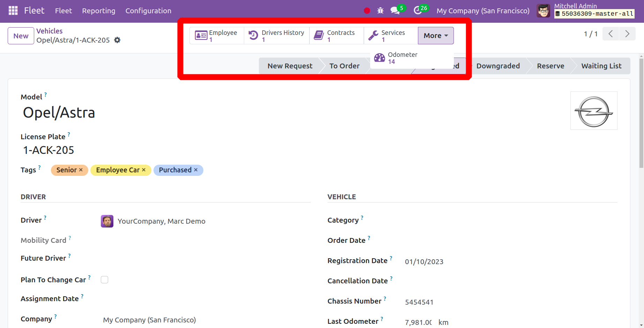Show help tooltip for Chassis Number
The height and width of the screenshot is (328, 644).
coord(385,299)
